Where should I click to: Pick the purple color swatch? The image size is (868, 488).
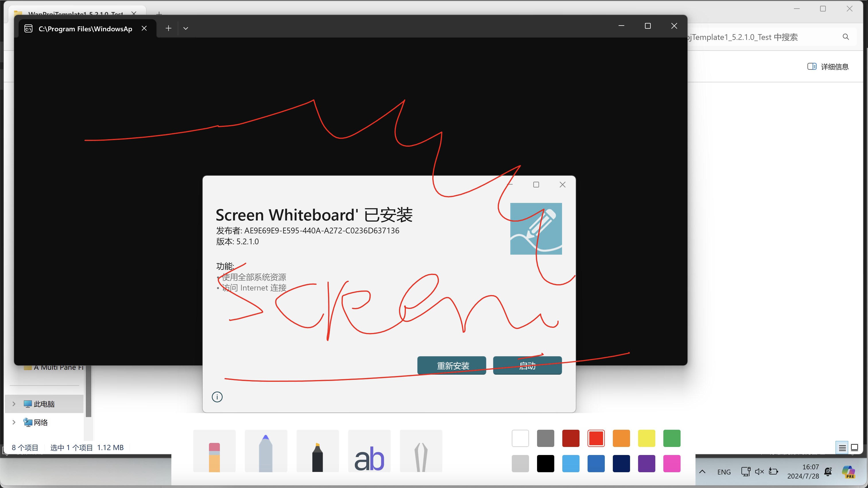click(x=646, y=463)
